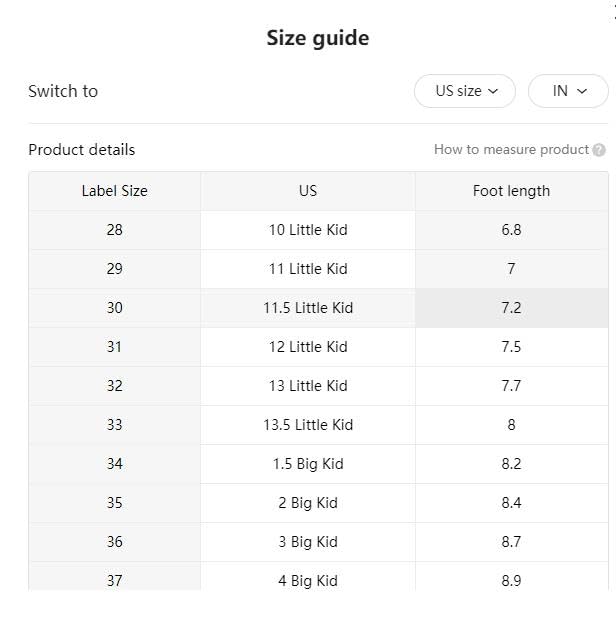The height and width of the screenshot is (619, 616).
Task: Select label size 31 cell
Action: click(x=114, y=347)
